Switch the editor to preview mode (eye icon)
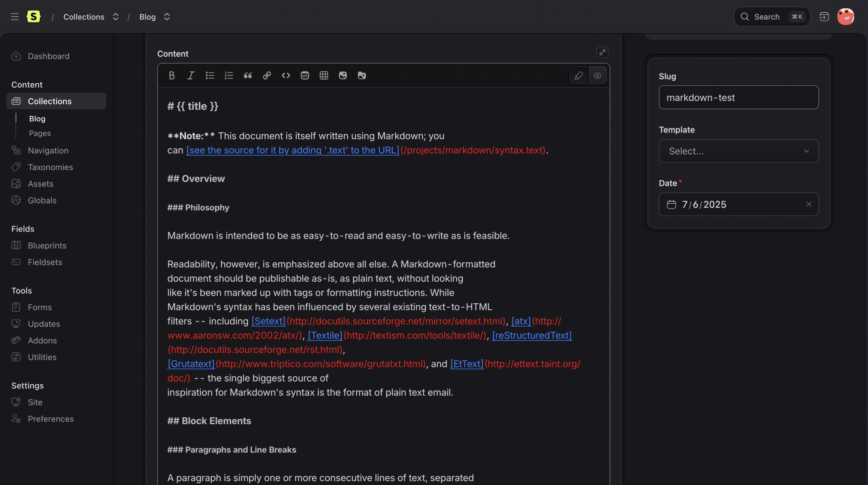This screenshot has width=868, height=485. click(x=597, y=76)
